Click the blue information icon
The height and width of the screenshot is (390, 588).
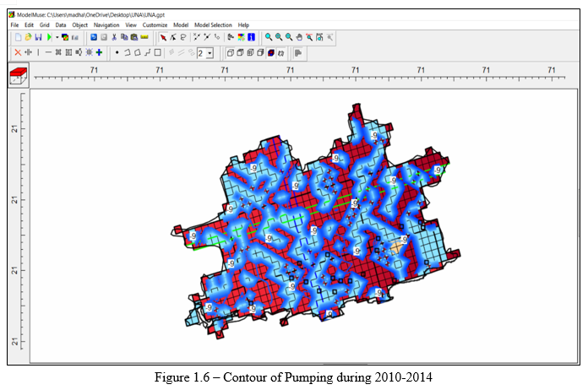click(x=251, y=37)
